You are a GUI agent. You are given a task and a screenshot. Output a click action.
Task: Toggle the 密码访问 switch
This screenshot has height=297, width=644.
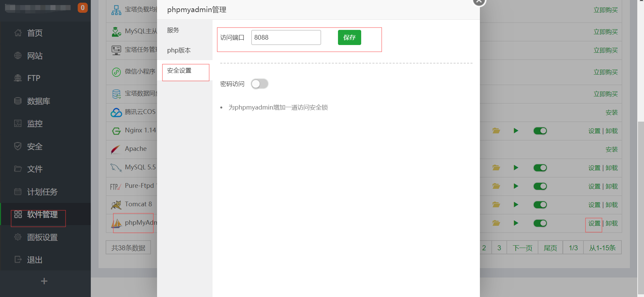tap(260, 84)
